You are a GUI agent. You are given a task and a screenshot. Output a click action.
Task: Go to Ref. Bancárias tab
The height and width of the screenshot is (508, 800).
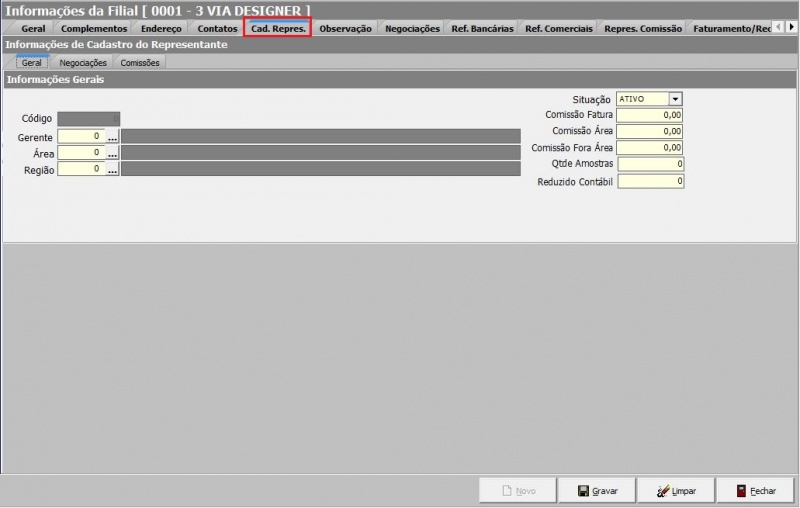(482, 29)
